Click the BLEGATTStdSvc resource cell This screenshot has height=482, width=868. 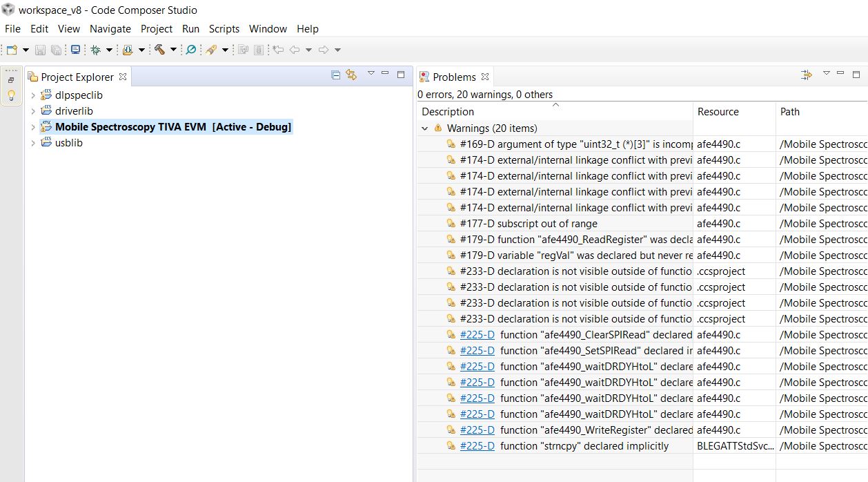[734, 446]
